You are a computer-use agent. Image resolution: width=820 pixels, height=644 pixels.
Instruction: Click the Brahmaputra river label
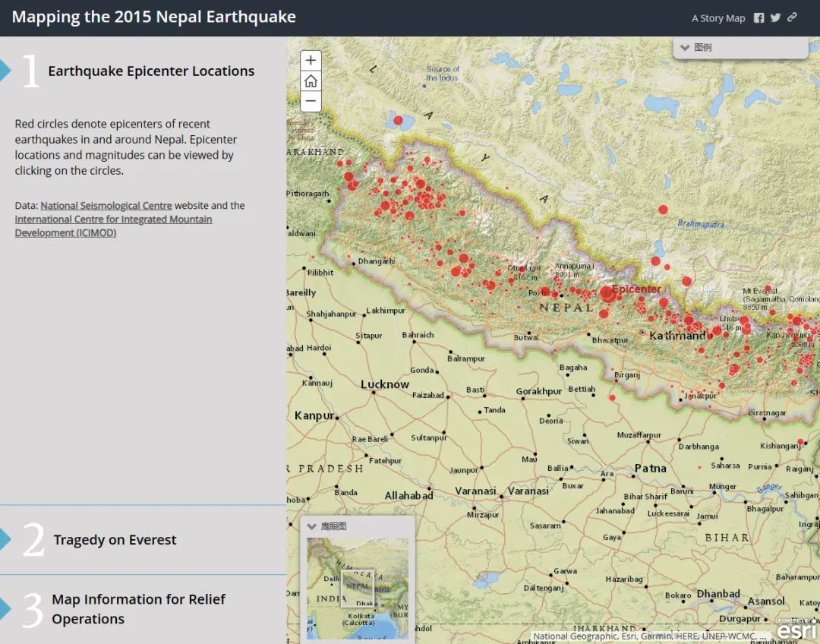click(x=702, y=224)
